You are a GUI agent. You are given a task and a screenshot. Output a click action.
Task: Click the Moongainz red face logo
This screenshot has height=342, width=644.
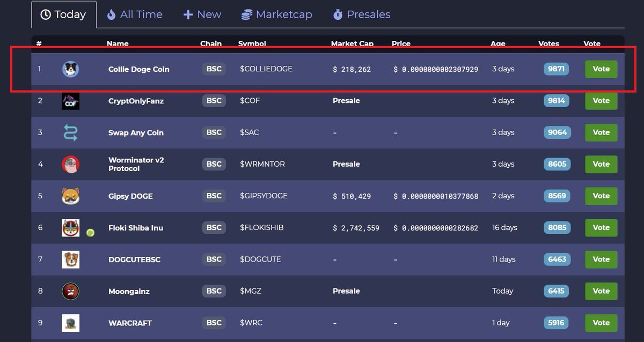click(70, 291)
